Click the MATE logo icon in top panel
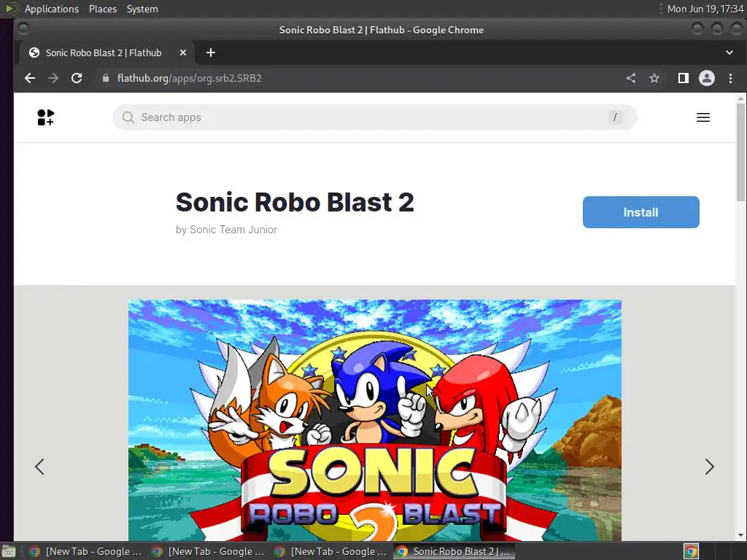 click(x=12, y=9)
